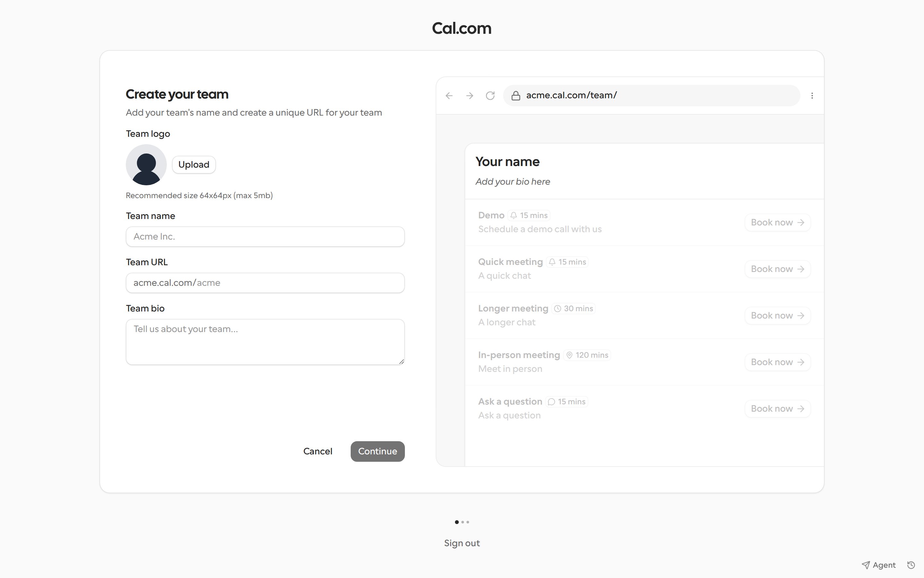The width and height of the screenshot is (924, 578).
Task: Click the Team bio resize handle
Action: tap(401, 362)
